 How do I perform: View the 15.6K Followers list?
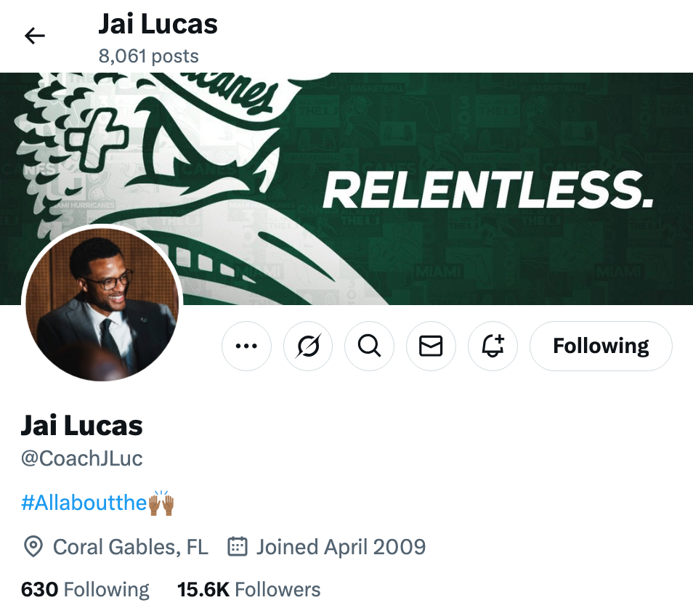pyautogui.click(x=249, y=590)
